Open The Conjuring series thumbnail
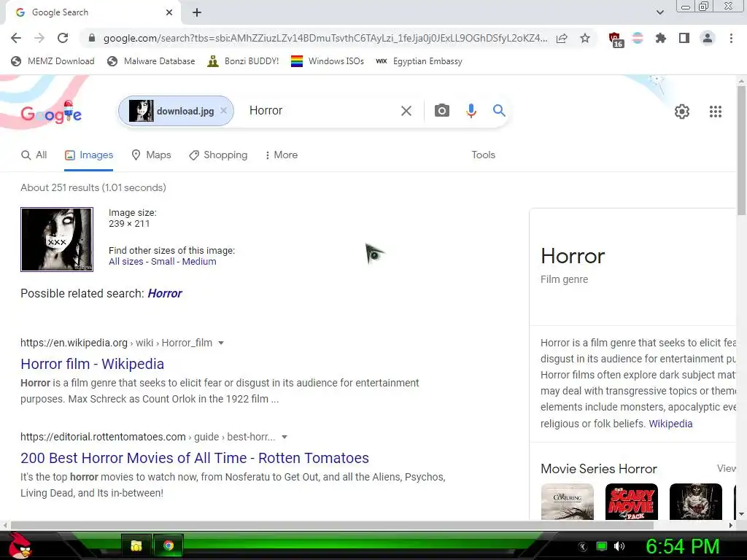747x560 pixels. point(568,502)
